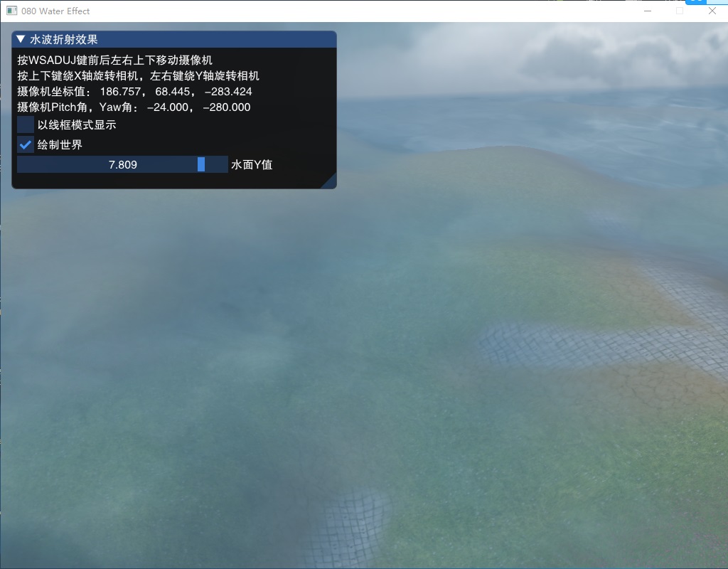Click the 摄像机Pitch角，Yaw角 line
Screen dimensions: 728x569
coord(134,107)
